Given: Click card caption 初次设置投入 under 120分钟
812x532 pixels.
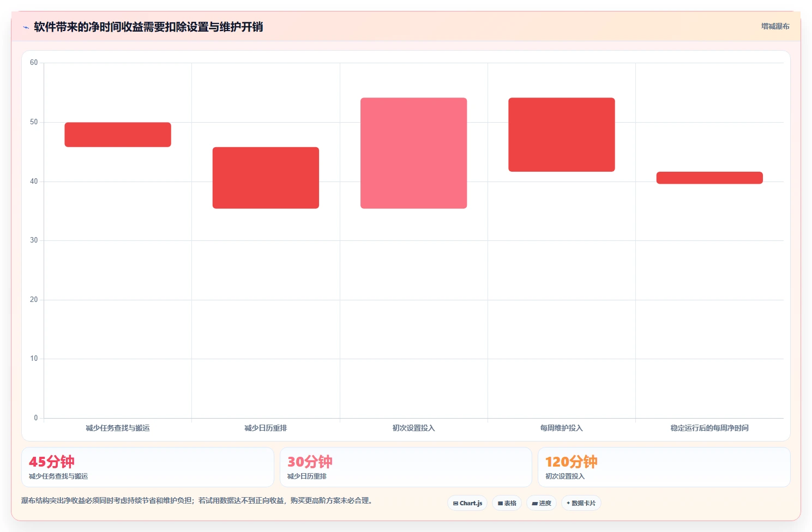Looking at the screenshot, I should pyautogui.click(x=565, y=476).
